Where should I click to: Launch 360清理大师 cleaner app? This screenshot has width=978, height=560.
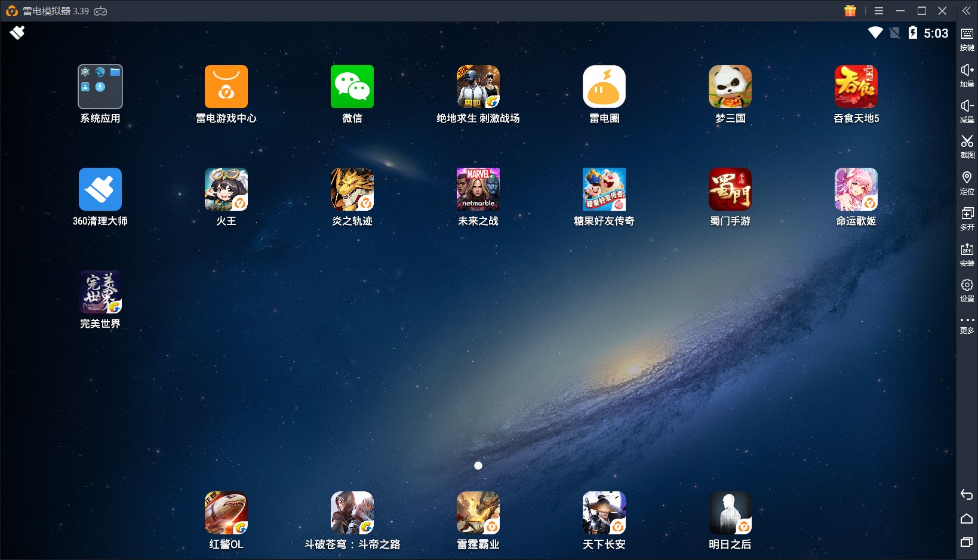click(x=100, y=190)
